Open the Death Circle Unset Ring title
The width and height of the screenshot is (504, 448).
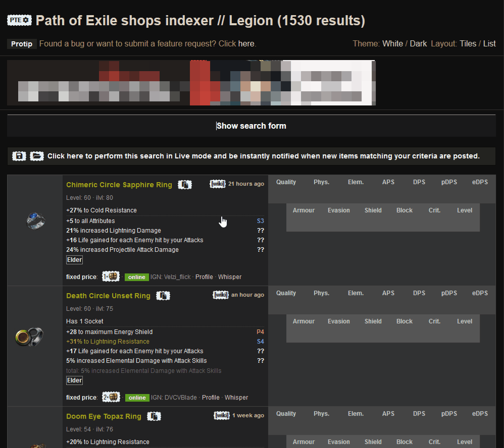[108, 296]
